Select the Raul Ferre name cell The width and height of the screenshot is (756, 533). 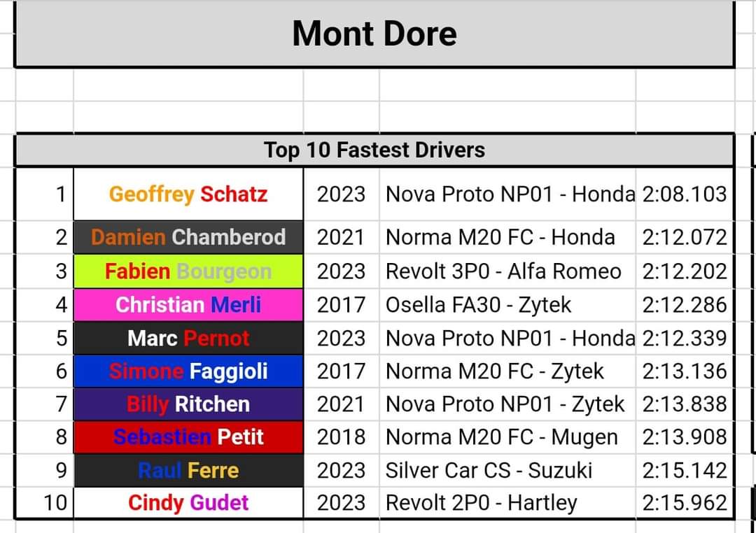(x=188, y=470)
